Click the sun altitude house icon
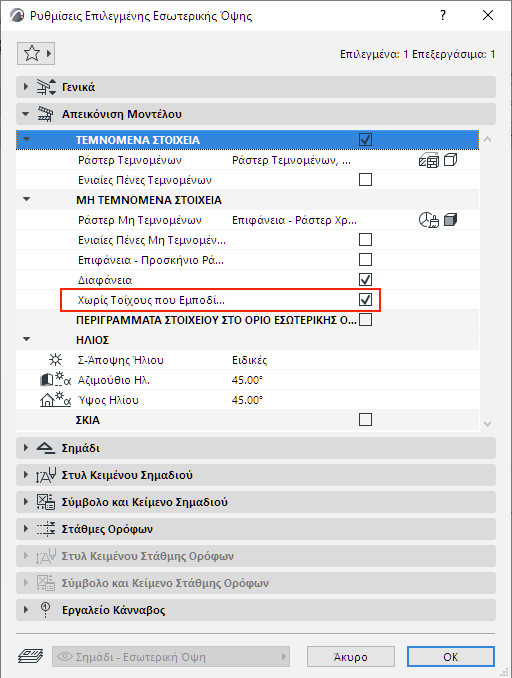The image size is (512, 678). [55, 400]
